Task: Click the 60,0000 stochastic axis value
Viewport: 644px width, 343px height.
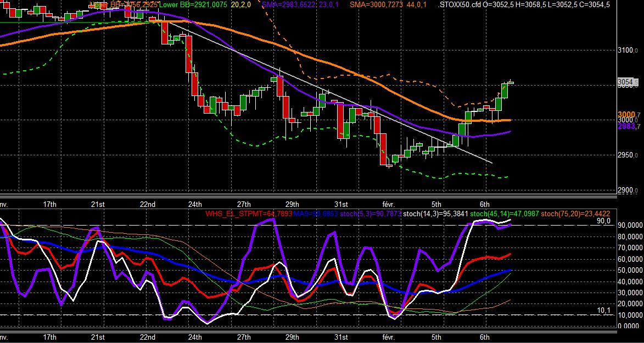Action: (630, 259)
